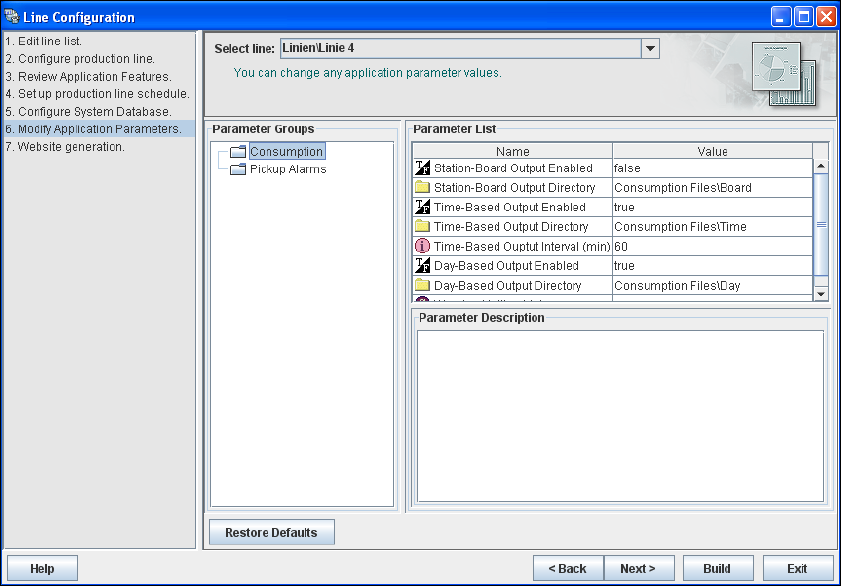Click the Build button
The image size is (841, 586).
coord(718,568)
